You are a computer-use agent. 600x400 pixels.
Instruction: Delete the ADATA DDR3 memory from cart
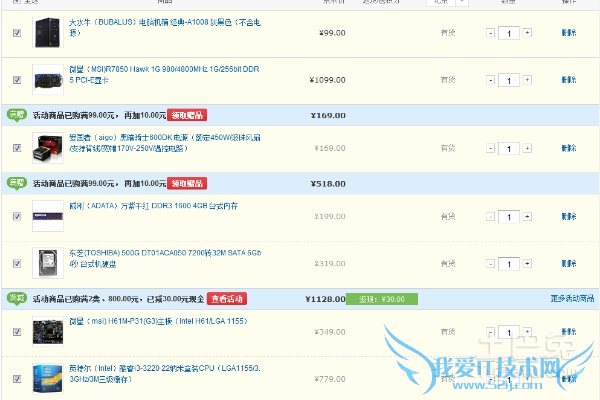569,217
